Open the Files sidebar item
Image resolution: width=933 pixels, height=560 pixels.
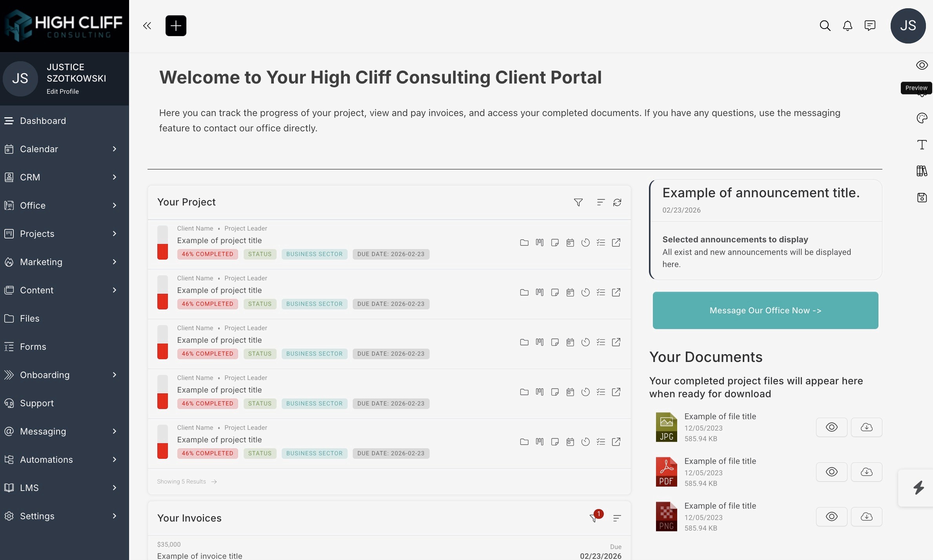pos(30,318)
